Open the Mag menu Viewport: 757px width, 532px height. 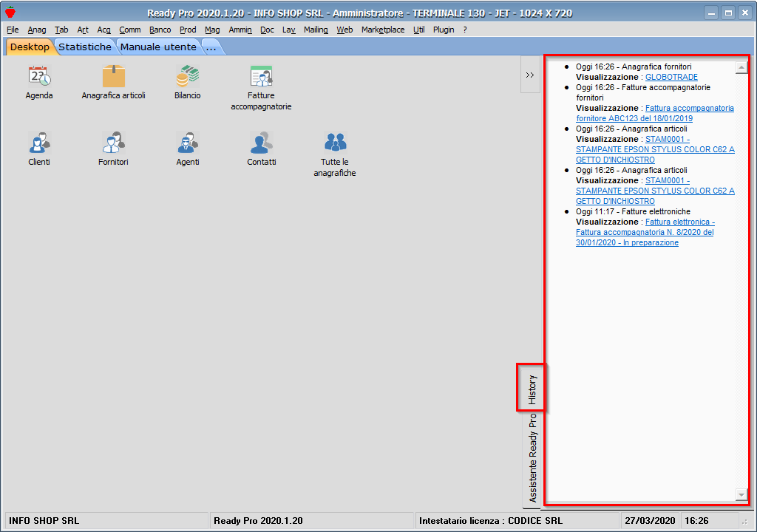coord(212,30)
